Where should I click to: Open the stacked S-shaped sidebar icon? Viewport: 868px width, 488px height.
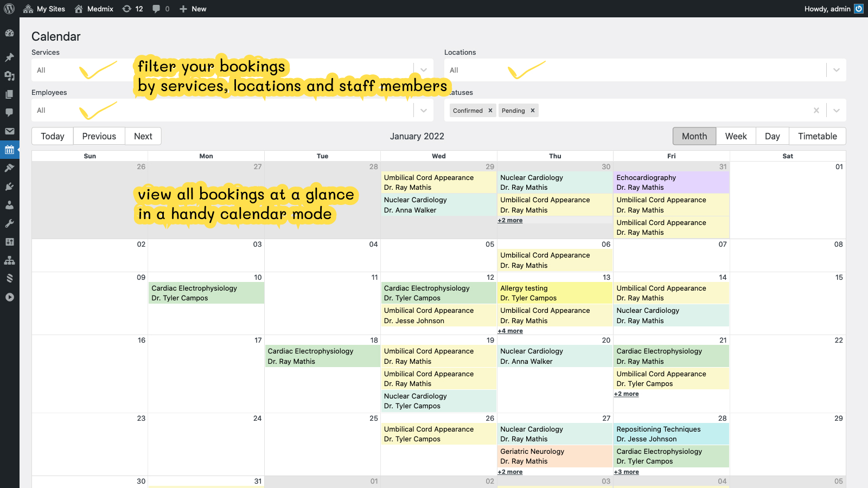click(9, 279)
